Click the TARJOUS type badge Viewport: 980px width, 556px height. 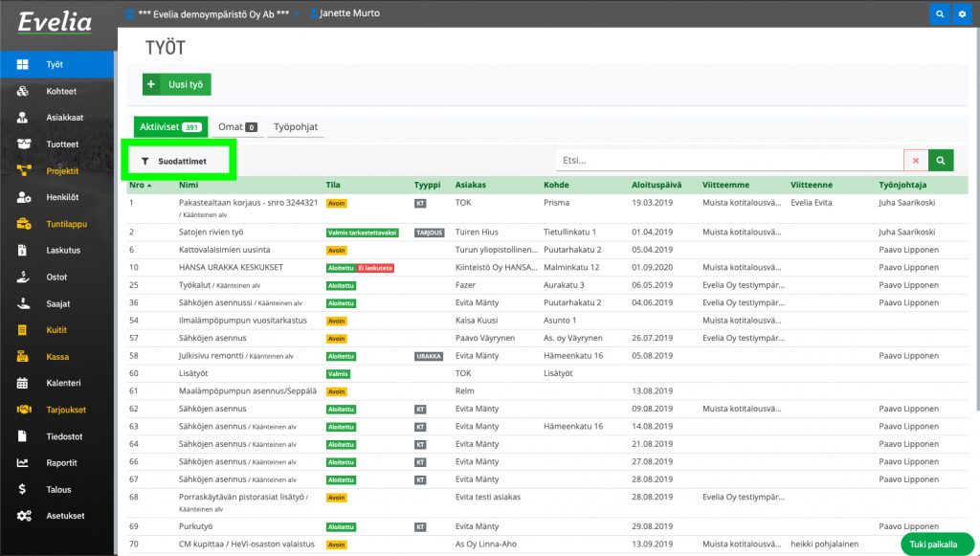point(430,233)
